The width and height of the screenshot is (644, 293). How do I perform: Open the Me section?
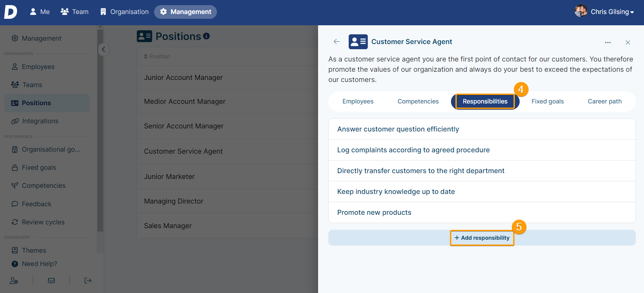tap(40, 12)
